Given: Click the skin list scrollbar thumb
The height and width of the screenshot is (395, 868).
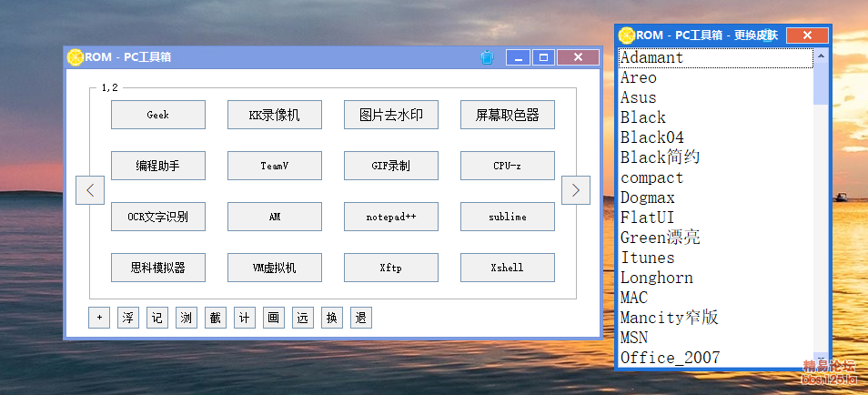Looking at the screenshot, I should click(x=821, y=83).
